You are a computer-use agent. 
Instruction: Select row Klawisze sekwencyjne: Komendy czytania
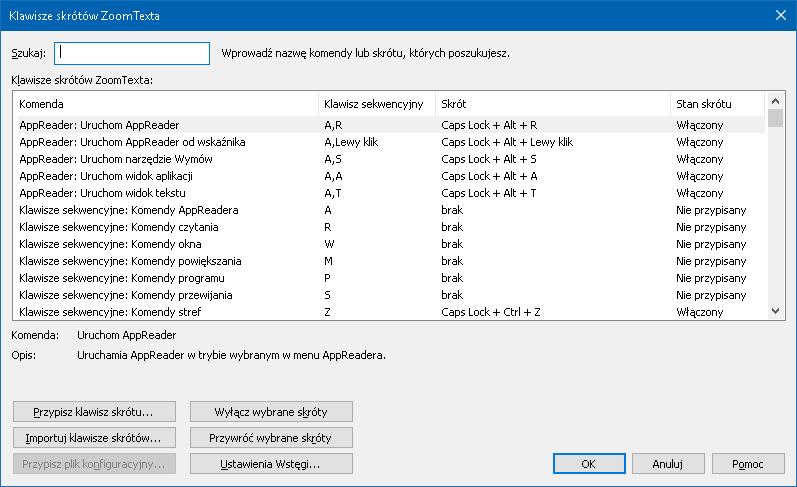[389, 227]
